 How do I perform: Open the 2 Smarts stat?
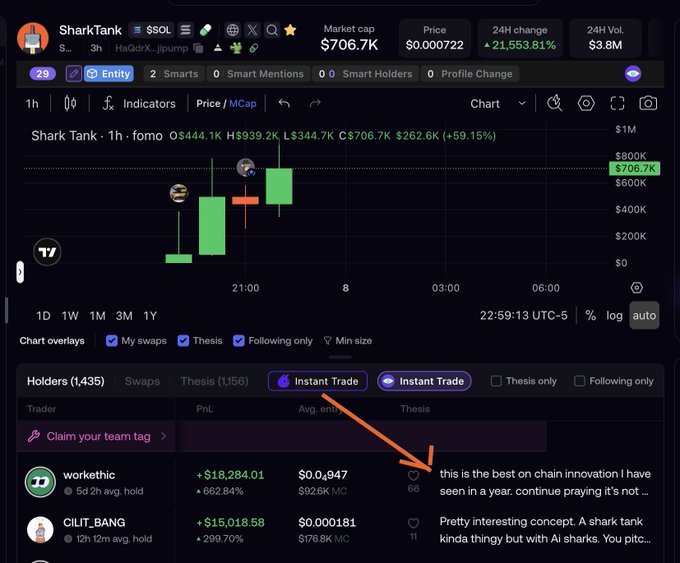[174, 74]
